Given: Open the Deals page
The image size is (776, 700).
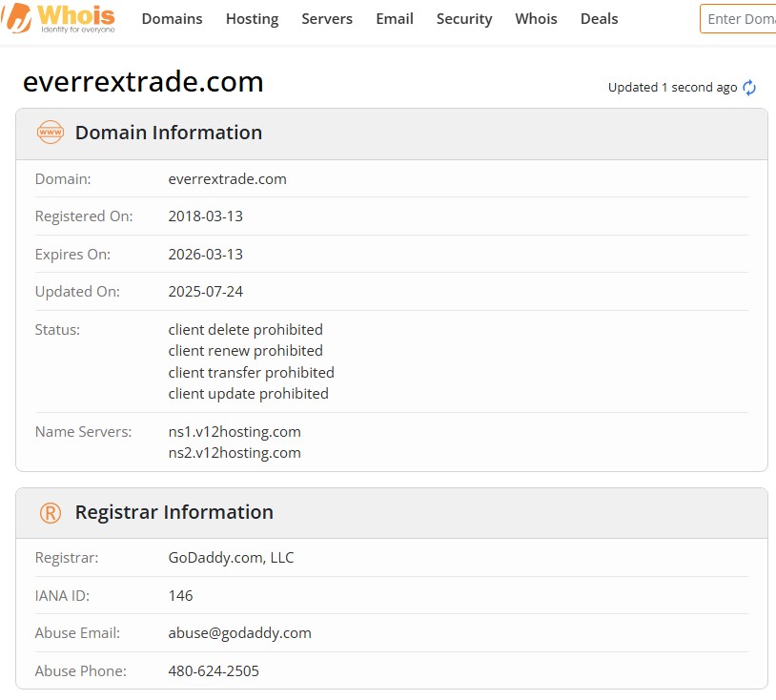Looking at the screenshot, I should point(599,18).
